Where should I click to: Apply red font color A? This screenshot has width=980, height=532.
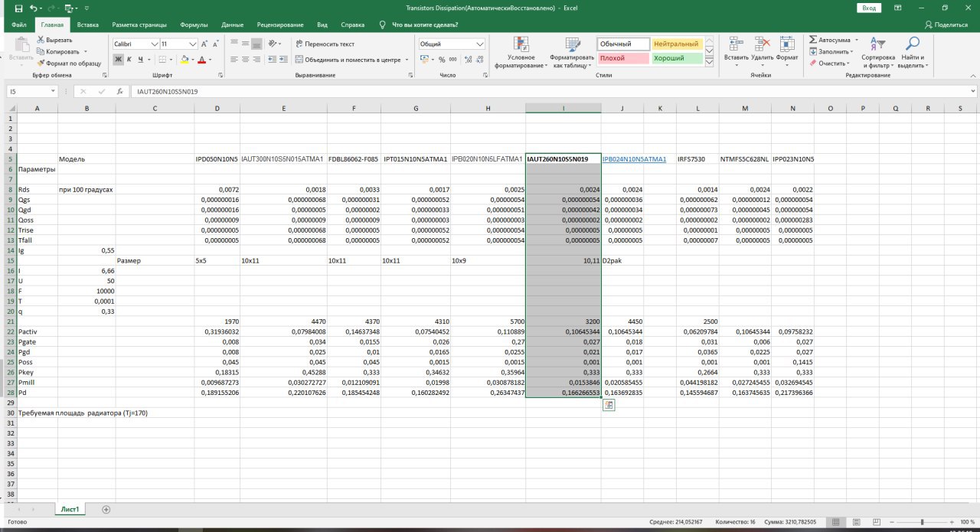pos(202,59)
